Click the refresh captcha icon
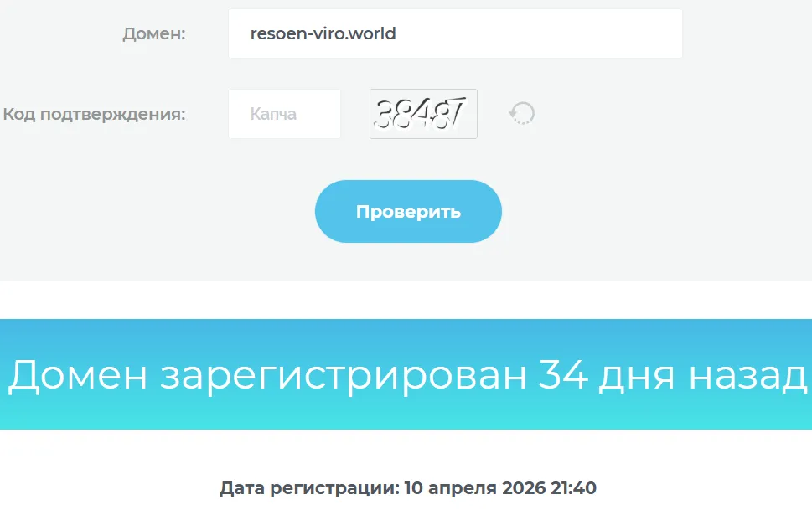 (522, 113)
